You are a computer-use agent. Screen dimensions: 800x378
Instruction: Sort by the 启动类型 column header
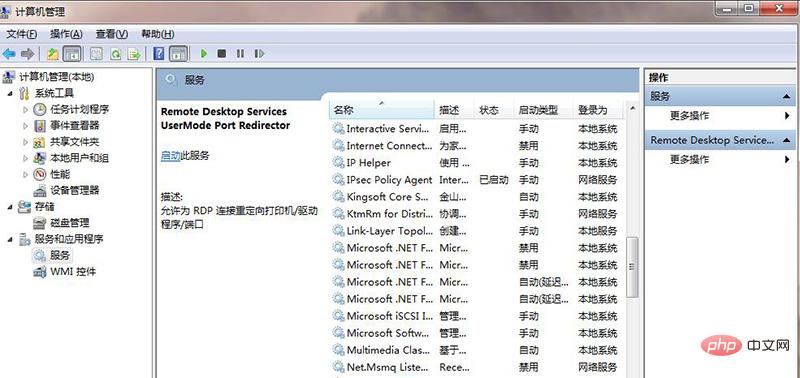(543, 110)
